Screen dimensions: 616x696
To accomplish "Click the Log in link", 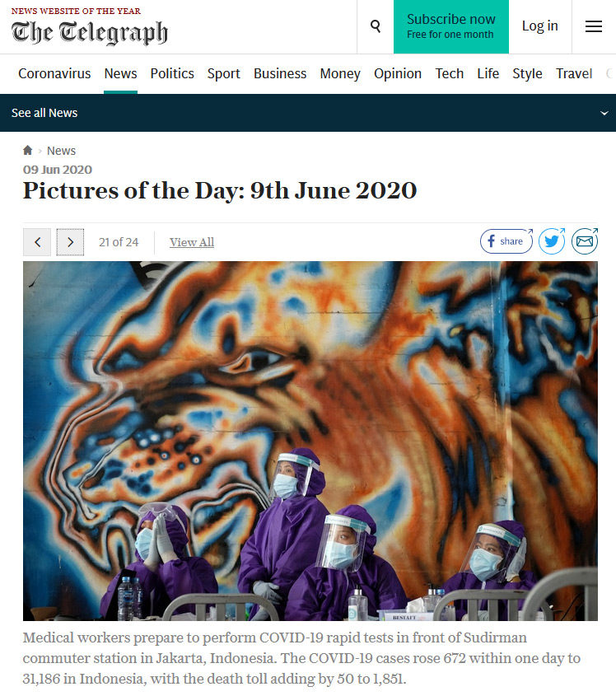I will tap(539, 26).
